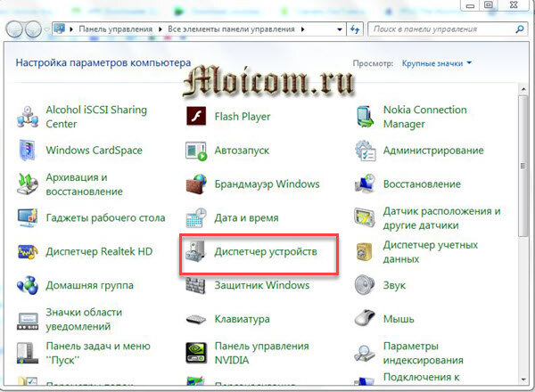Image resolution: width=535 pixels, height=392 pixels.
Task: Open the Звук speaker icon
Action: click(x=365, y=284)
